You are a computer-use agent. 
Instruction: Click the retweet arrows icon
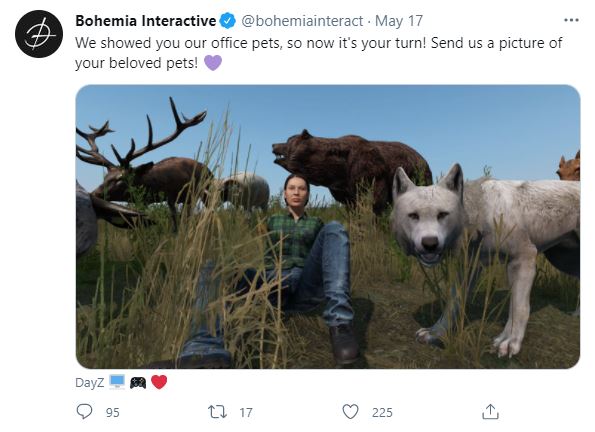pos(217,412)
